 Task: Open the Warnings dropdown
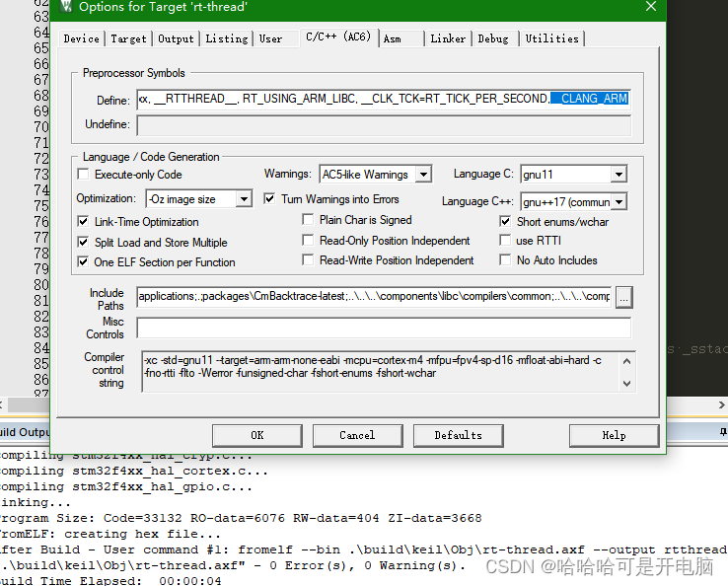pos(423,175)
